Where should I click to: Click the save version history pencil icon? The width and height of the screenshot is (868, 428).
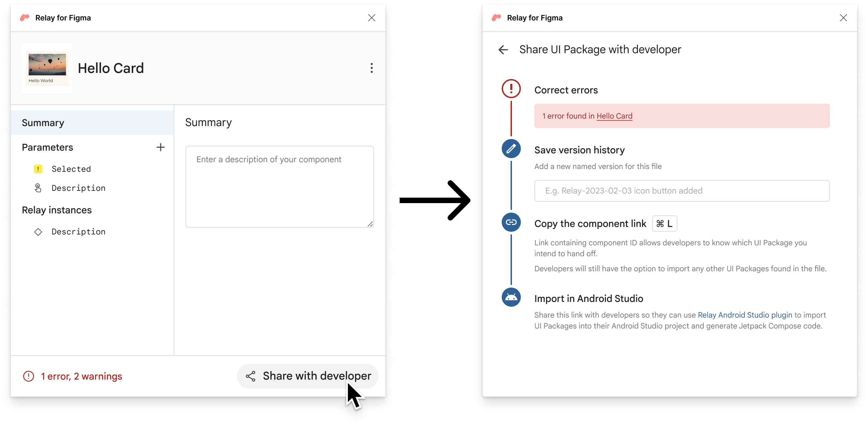tap(510, 149)
